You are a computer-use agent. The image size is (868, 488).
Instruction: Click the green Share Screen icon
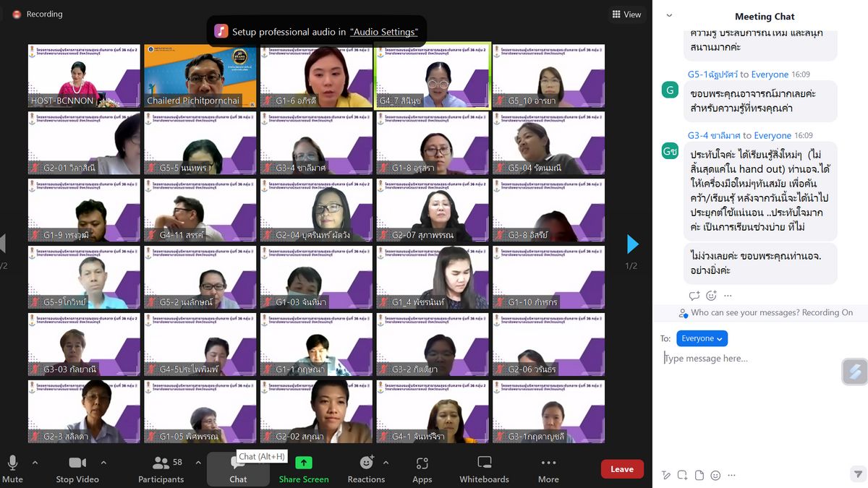tap(304, 463)
